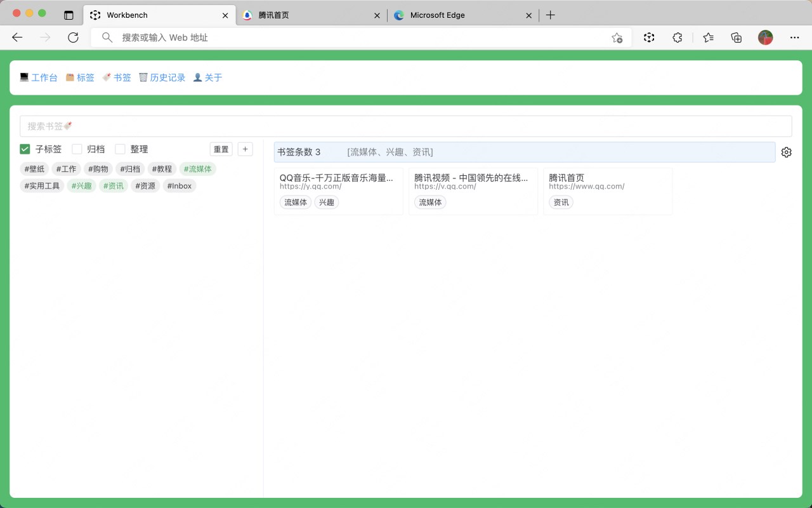Image resolution: width=812 pixels, height=508 pixels.
Task: Uncheck the 子标签 checkbox
Action: click(x=25, y=149)
